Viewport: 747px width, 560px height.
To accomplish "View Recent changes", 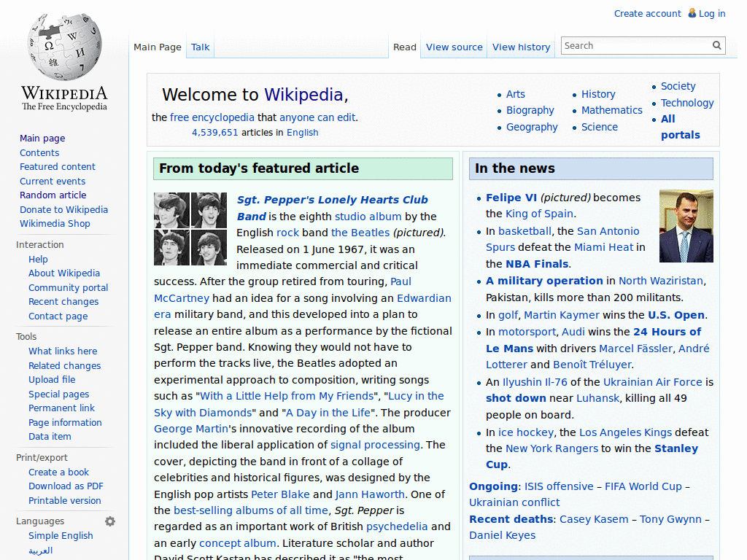I will (x=63, y=302).
